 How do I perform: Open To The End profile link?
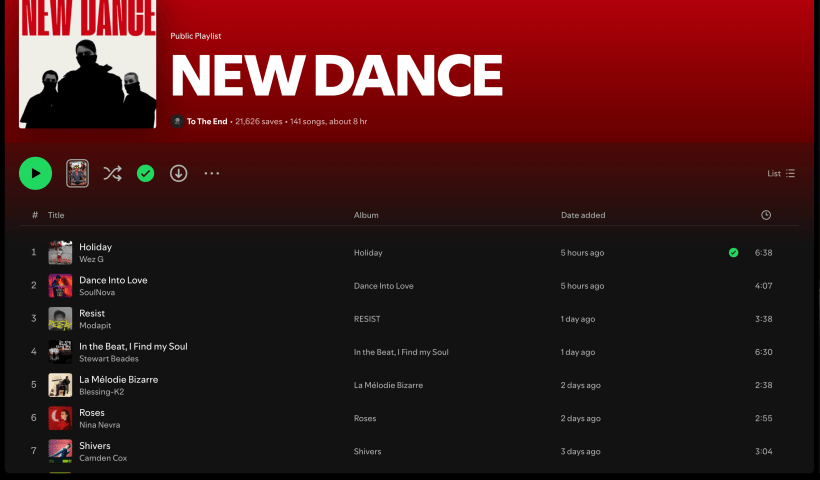point(204,121)
